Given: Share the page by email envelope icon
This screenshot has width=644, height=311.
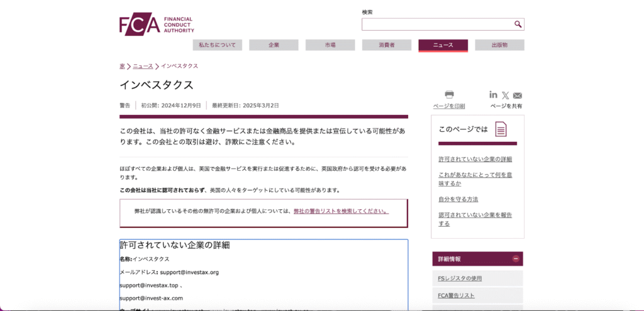Looking at the screenshot, I should click(518, 95).
